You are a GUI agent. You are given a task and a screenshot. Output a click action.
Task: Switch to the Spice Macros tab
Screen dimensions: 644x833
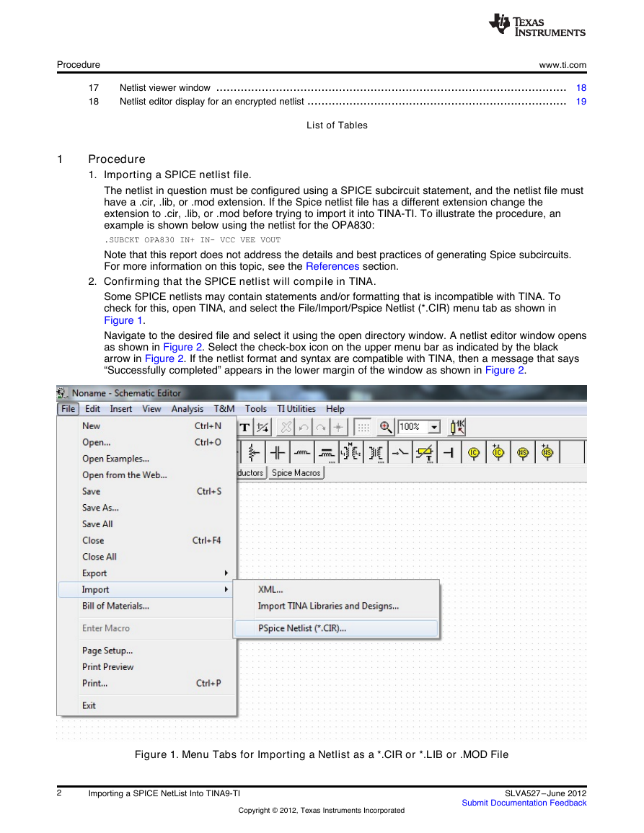pyautogui.click(x=296, y=473)
